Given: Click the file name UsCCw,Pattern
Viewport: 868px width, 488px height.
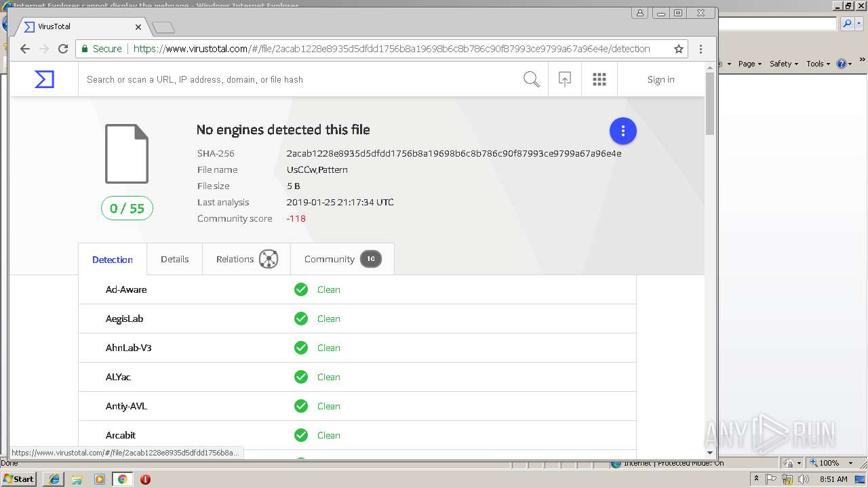Looking at the screenshot, I should [x=317, y=169].
